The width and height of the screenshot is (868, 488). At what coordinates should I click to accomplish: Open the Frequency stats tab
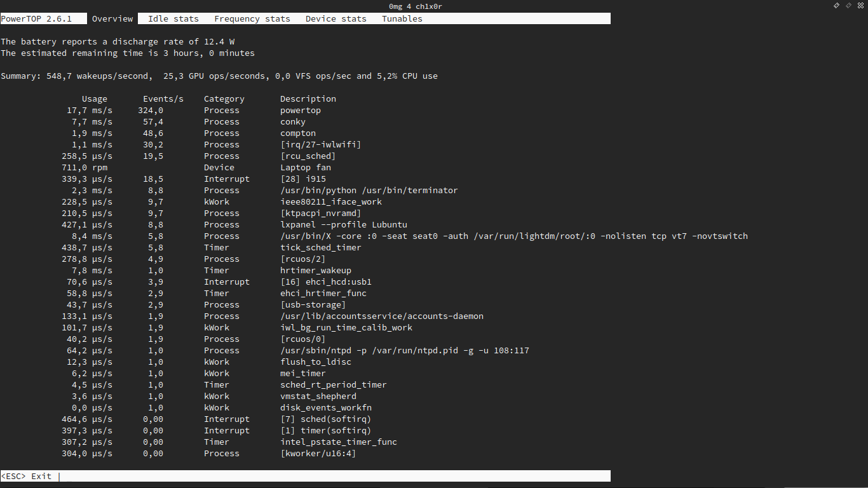tap(252, 18)
